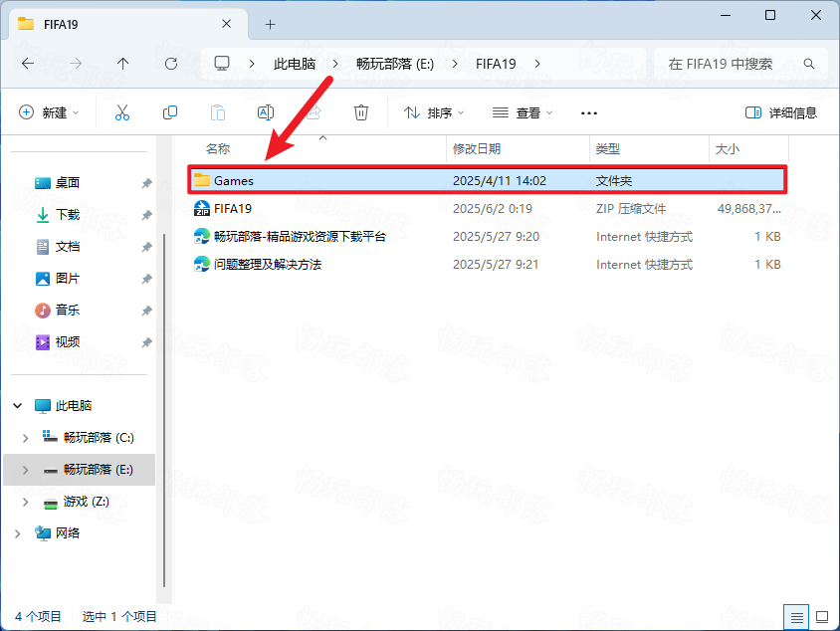
Task: Sort by 修改日期 column header
Action: tap(477, 148)
